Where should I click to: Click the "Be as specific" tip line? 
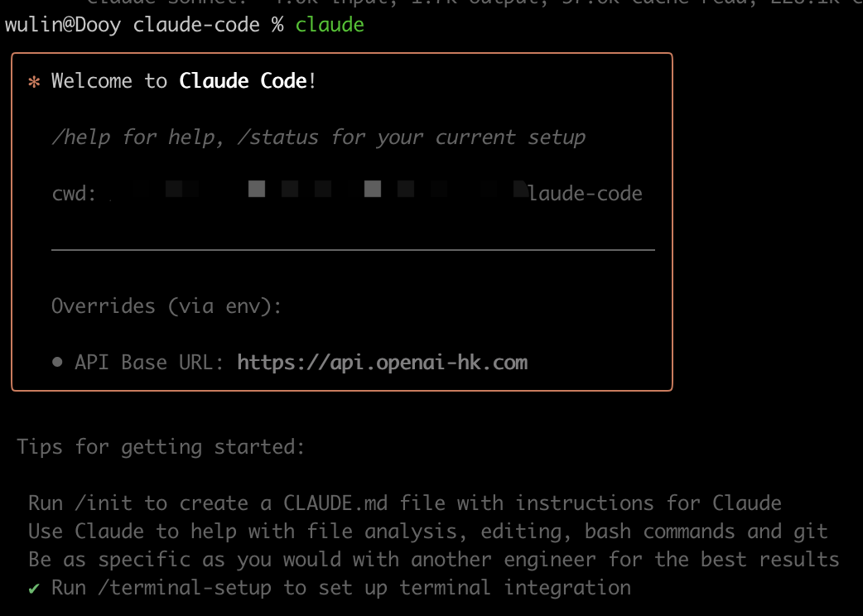[x=433, y=560]
